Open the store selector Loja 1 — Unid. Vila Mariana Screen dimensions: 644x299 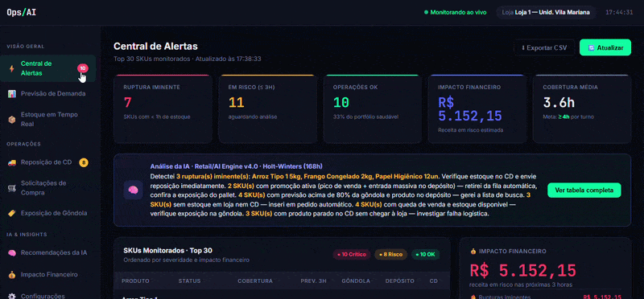[x=546, y=12]
